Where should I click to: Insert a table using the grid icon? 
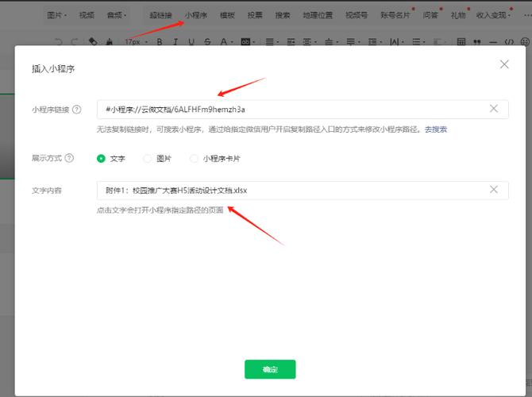click(461, 42)
